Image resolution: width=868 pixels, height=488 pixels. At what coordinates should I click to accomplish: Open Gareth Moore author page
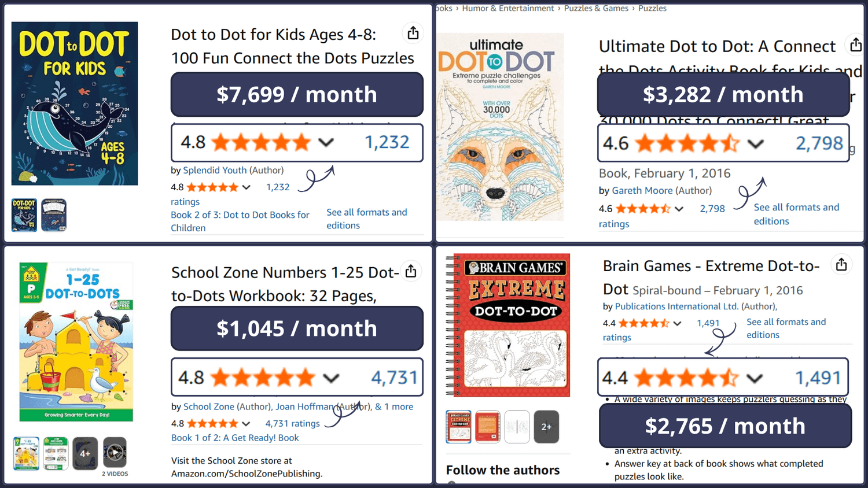click(x=642, y=190)
